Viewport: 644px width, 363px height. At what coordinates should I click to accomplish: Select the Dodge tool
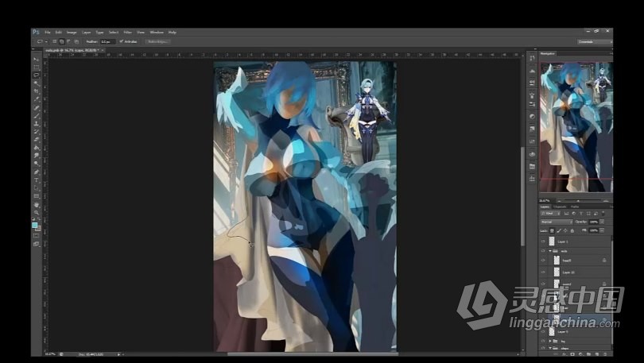36,164
